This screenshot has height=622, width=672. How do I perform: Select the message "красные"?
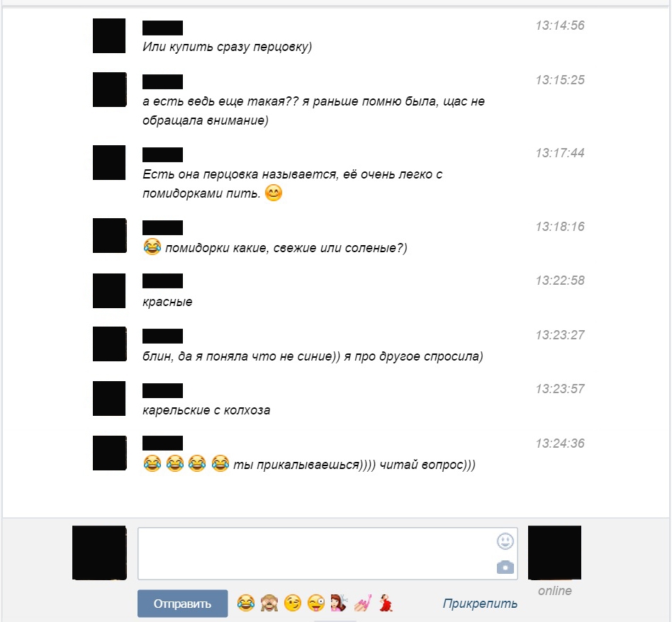tap(167, 302)
